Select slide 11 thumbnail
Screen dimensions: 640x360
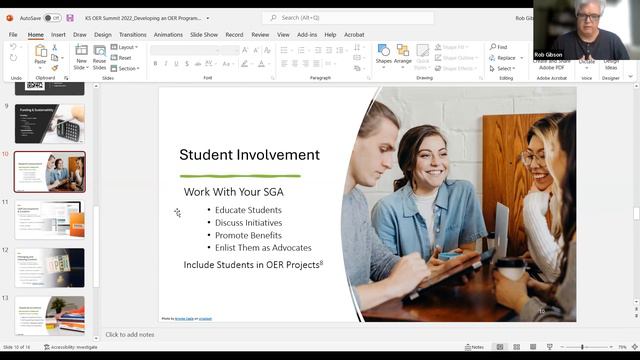pos(50,220)
